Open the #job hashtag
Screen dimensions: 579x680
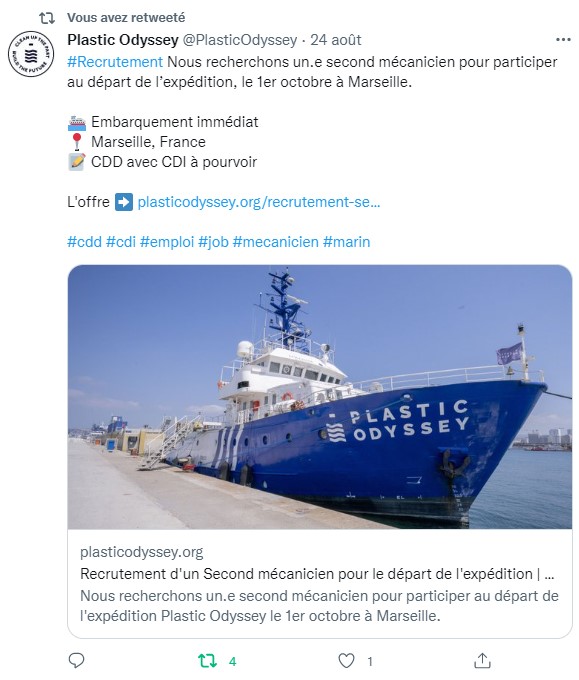coord(213,242)
